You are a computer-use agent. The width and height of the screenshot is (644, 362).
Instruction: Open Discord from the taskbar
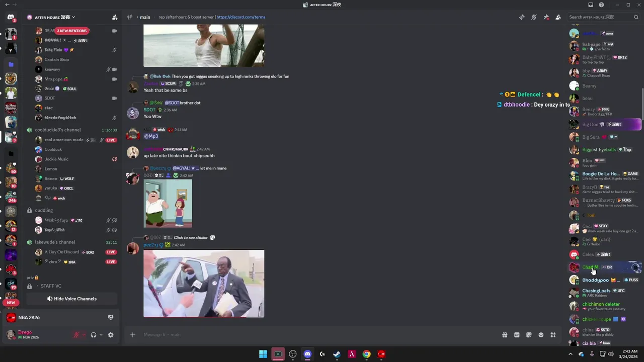click(x=307, y=354)
